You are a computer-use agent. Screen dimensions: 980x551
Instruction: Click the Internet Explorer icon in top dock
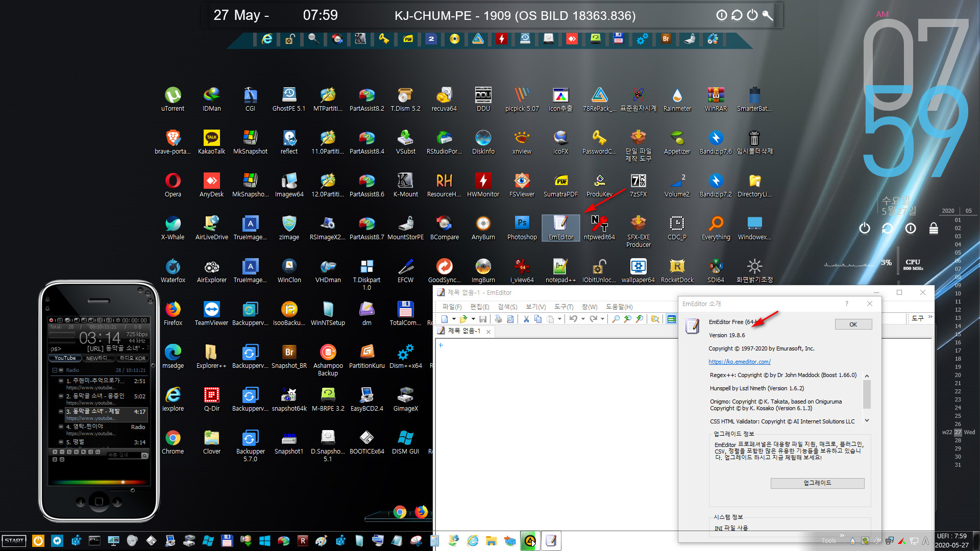266,39
